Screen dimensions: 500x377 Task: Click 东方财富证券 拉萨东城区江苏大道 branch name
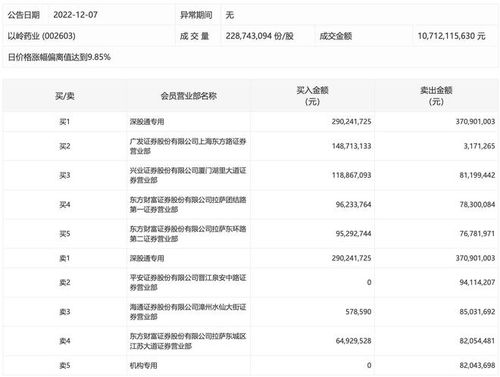coord(188,341)
